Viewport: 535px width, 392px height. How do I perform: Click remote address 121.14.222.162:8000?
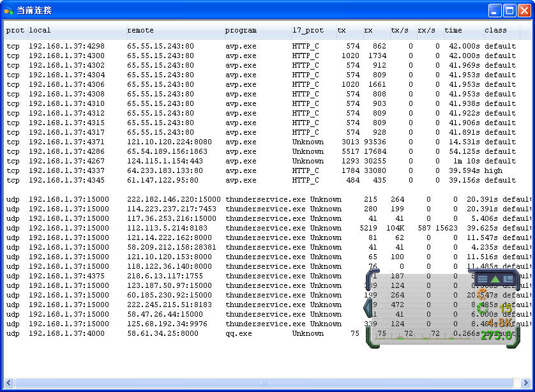(x=169, y=237)
